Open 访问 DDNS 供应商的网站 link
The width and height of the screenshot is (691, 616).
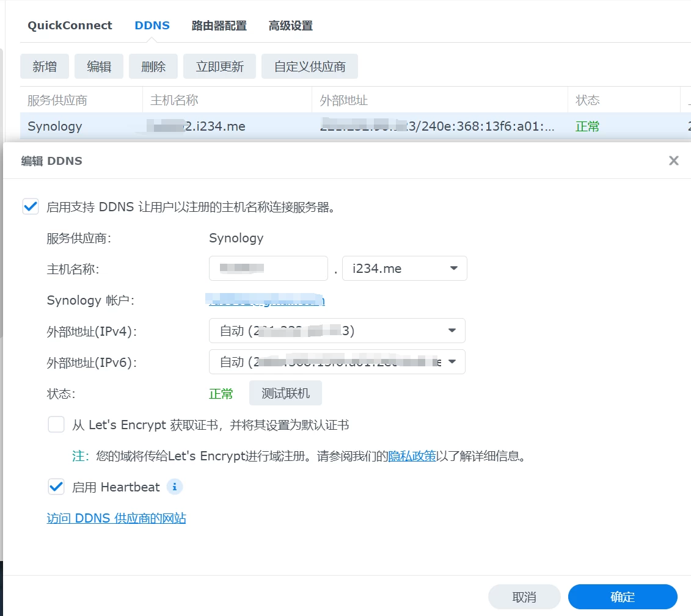pyautogui.click(x=116, y=518)
